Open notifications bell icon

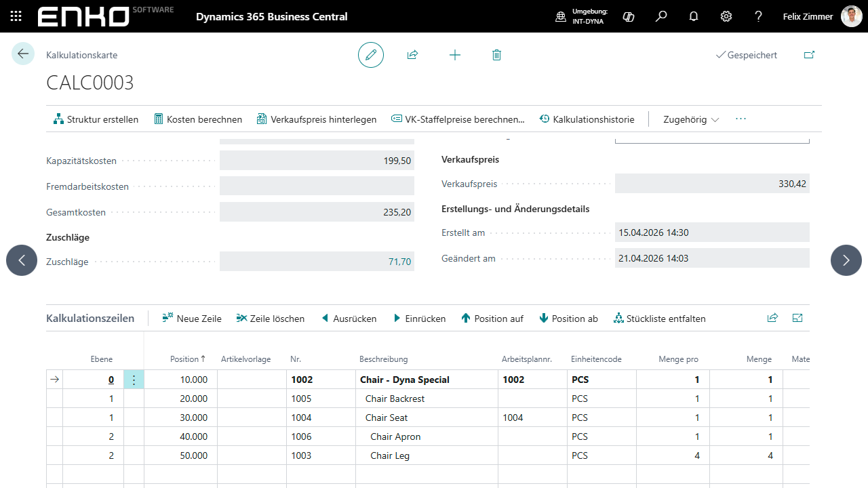[x=694, y=16]
